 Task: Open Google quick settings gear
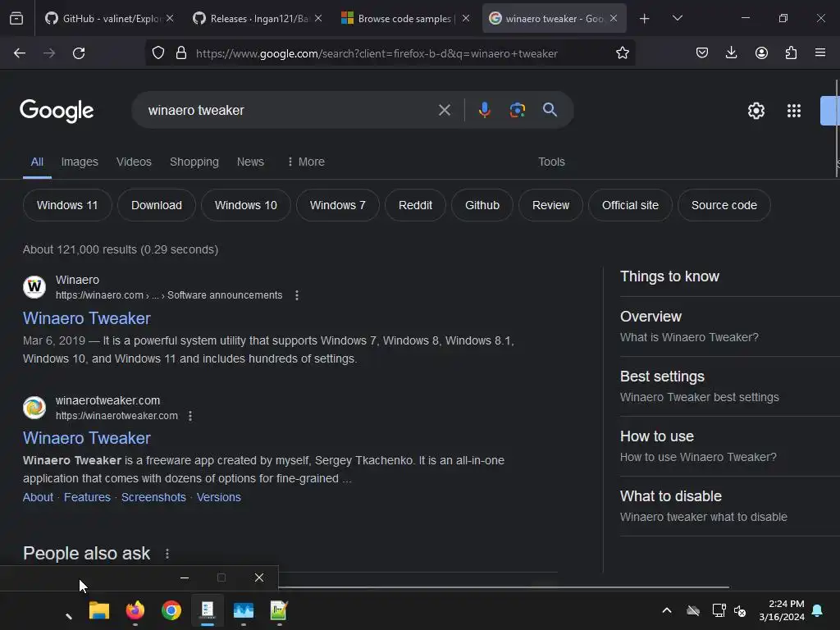[x=756, y=111]
